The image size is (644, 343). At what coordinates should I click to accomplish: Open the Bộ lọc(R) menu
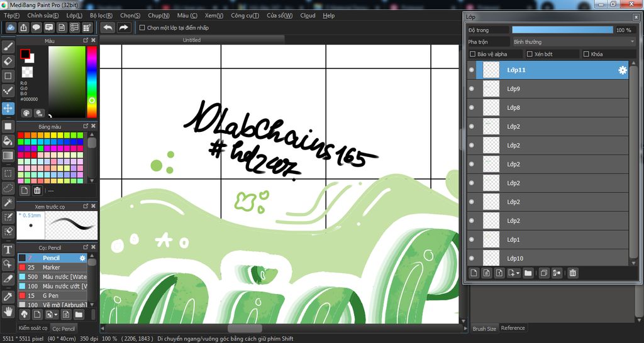pos(101,16)
